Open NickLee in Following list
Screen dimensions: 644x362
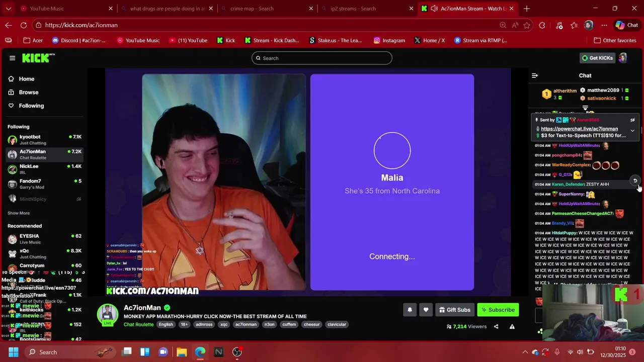click(44, 169)
